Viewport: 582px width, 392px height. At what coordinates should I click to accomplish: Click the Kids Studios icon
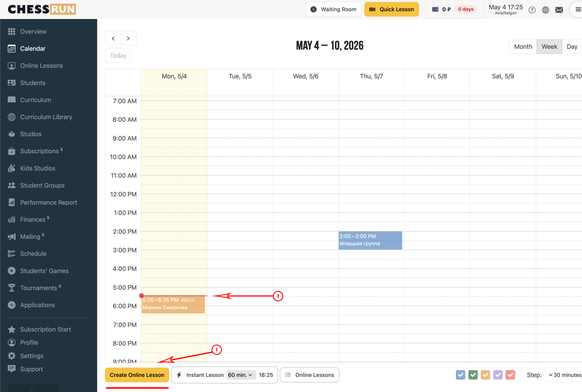(12, 168)
